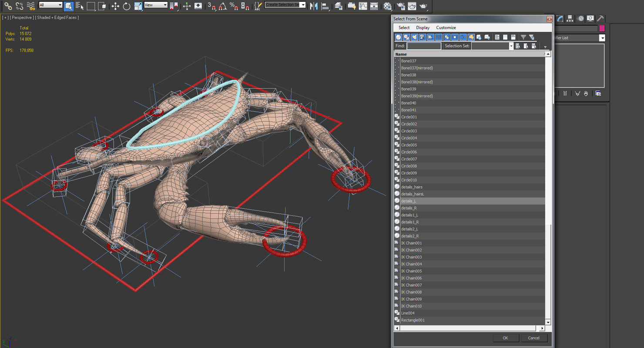This screenshot has width=644, height=348.
Task: Toggle Percent Snap in main toolbar
Action: point(234,6)
